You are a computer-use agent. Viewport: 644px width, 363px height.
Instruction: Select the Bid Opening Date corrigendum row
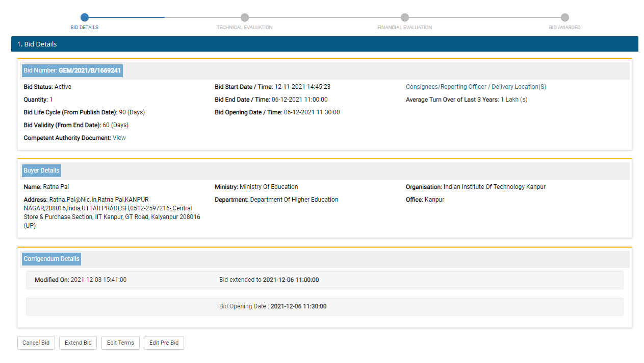(x=324, y=306)
